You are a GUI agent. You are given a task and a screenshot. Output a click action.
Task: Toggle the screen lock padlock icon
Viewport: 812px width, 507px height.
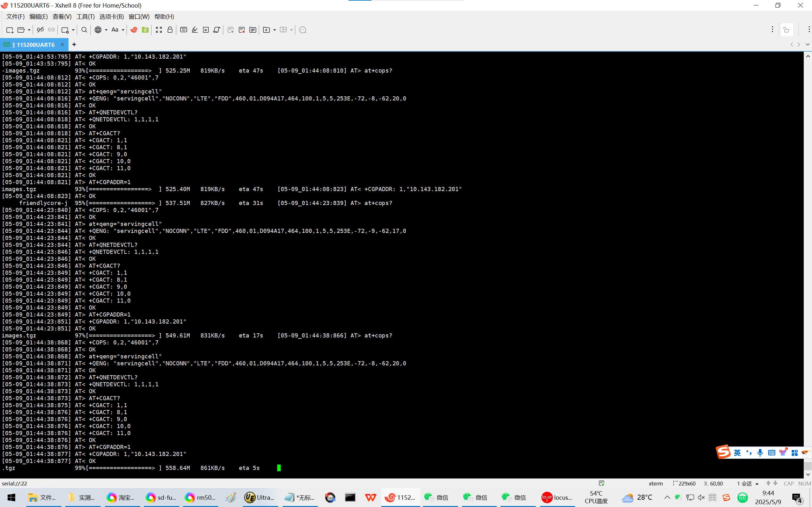click(170, 30)
